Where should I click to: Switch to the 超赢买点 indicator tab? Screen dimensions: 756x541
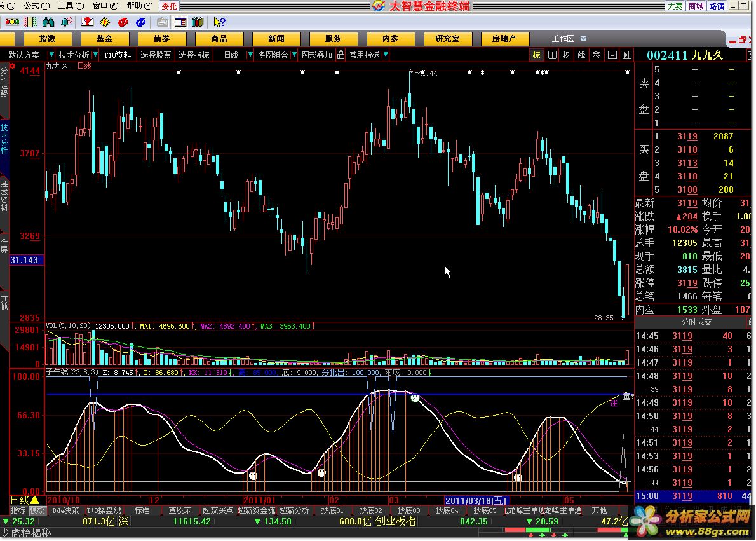218,510
